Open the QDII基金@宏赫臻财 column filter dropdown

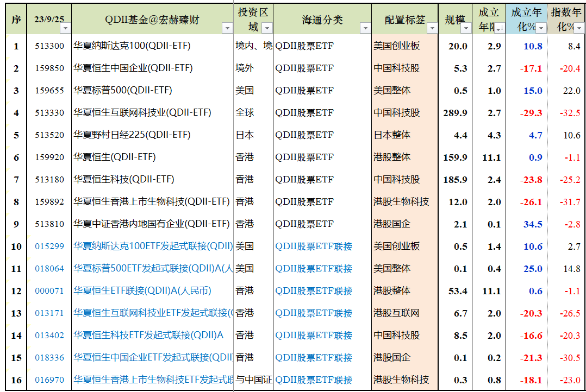[x=227, y=28]
